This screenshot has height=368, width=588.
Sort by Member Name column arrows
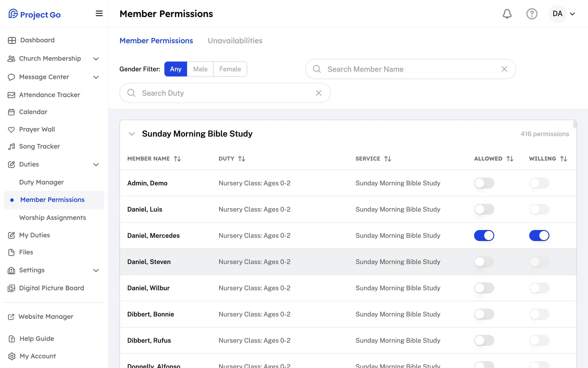(x=177, y=159)
